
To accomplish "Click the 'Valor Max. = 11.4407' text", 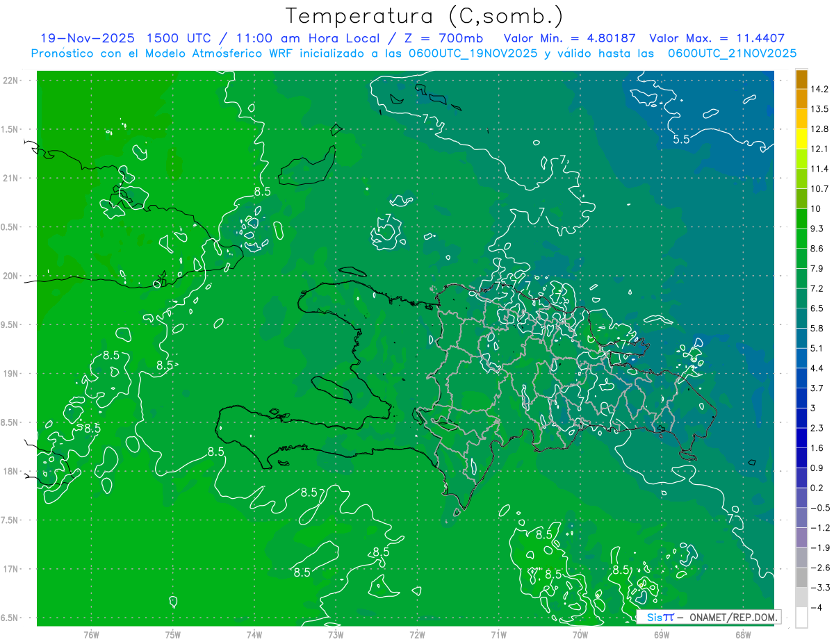I will (x=717, y=38).
